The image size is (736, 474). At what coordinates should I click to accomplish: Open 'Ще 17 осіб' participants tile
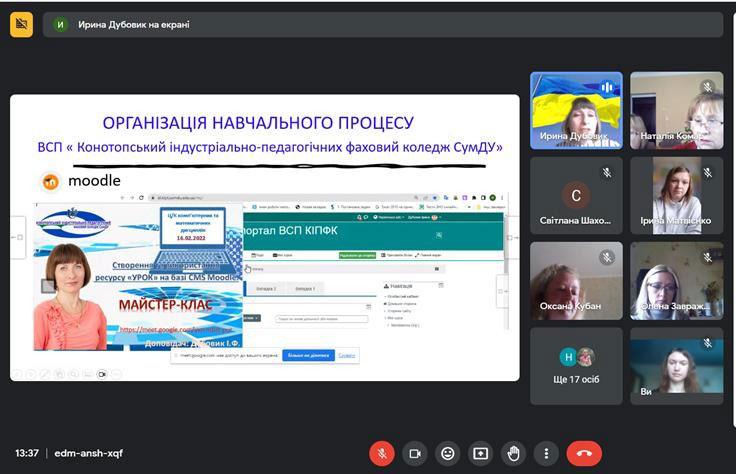(x=576, y=366)
